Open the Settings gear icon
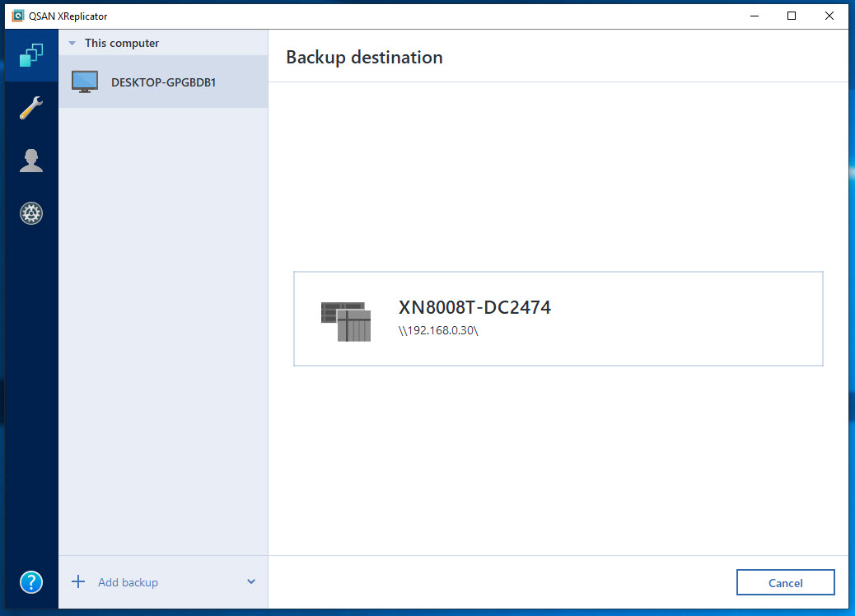The width and height of the screenshot is (855, 616). [x=31, y=213]
